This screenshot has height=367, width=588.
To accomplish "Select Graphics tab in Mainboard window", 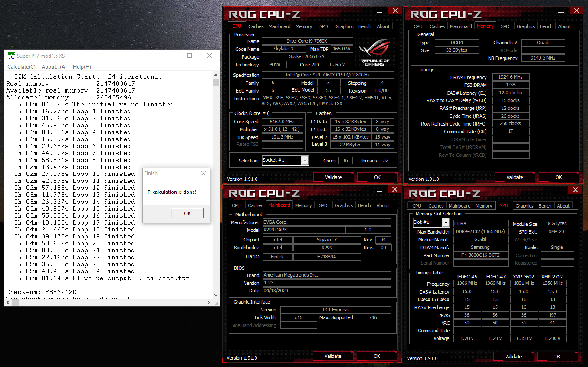I will 344,205.
